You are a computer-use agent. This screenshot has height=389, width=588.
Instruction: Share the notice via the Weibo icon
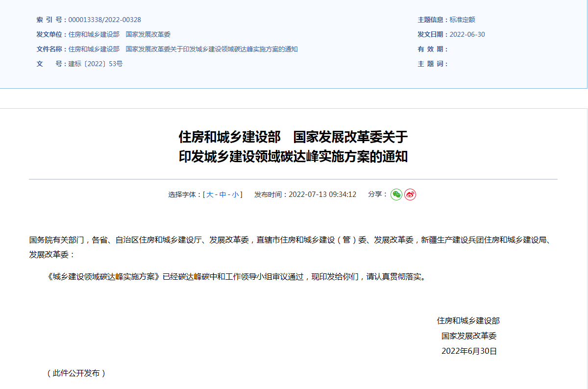(410, 194)
